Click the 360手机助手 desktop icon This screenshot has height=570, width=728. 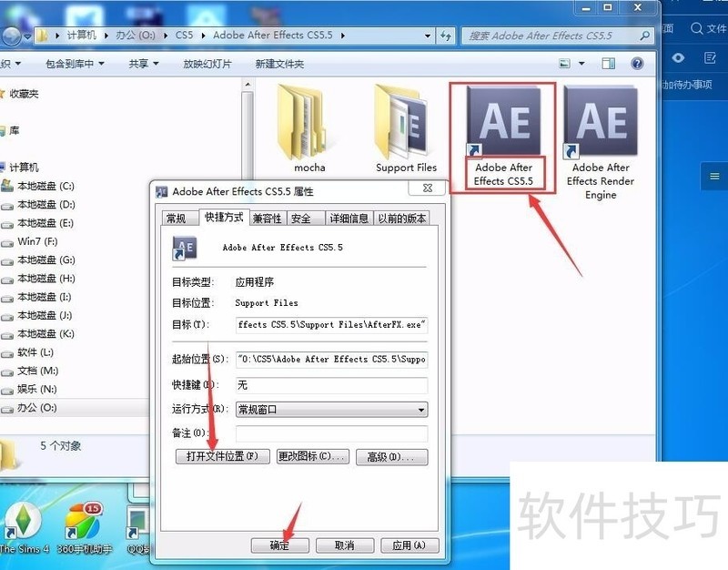click(x=82, y=528)
